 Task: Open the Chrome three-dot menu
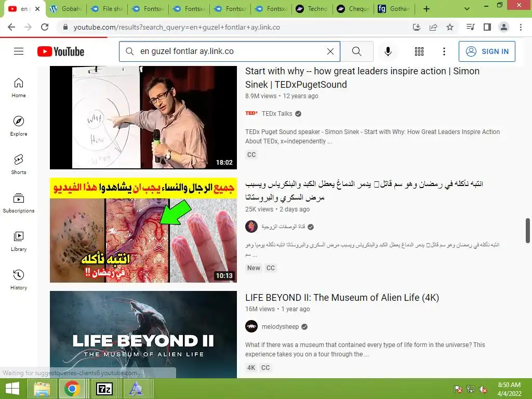point(521,27)
